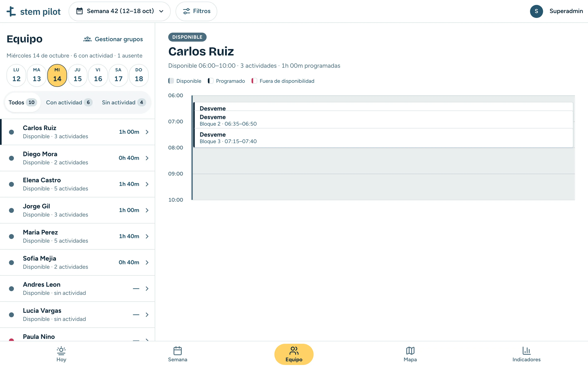Open the Semana calendar icon in bottom bar

178,350
